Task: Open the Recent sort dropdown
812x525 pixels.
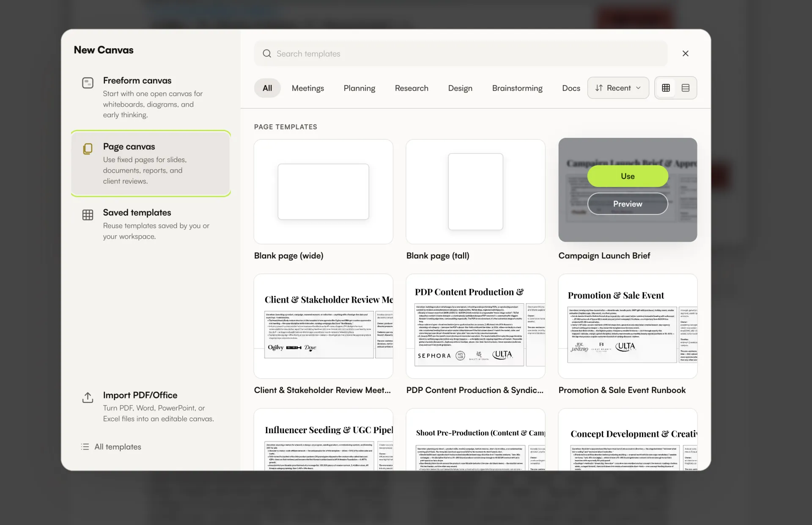Action: (x=618, y=88)
